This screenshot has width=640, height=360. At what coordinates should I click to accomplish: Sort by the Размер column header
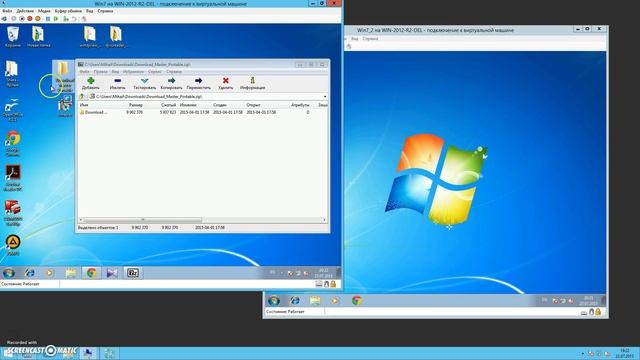click(x=136, y=105)
